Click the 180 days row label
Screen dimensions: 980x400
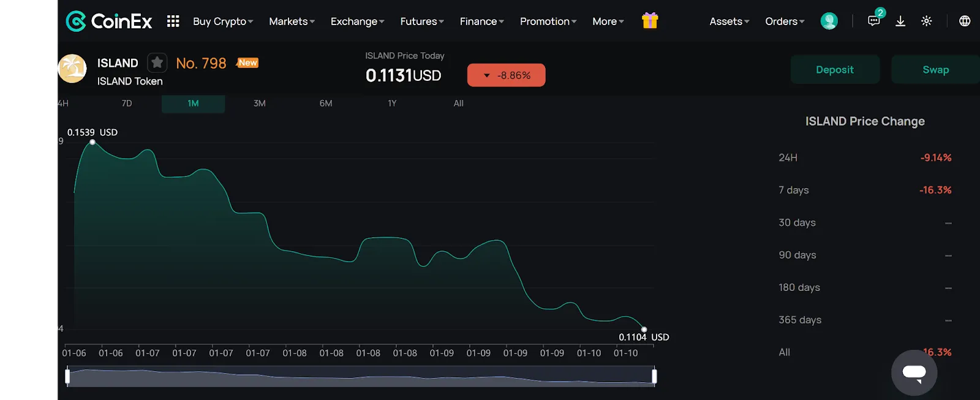click(x=799, y=287)
